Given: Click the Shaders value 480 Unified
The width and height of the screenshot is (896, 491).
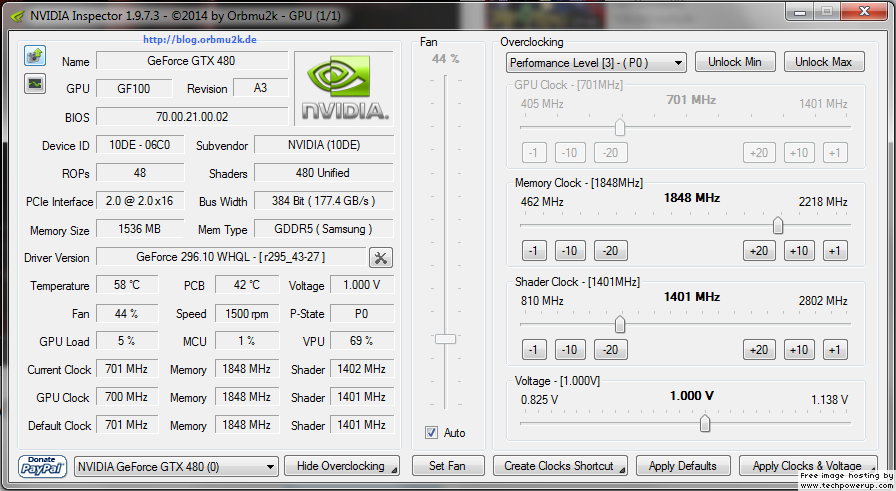Looking at the screenshot, I should click(x=324, y=173).
